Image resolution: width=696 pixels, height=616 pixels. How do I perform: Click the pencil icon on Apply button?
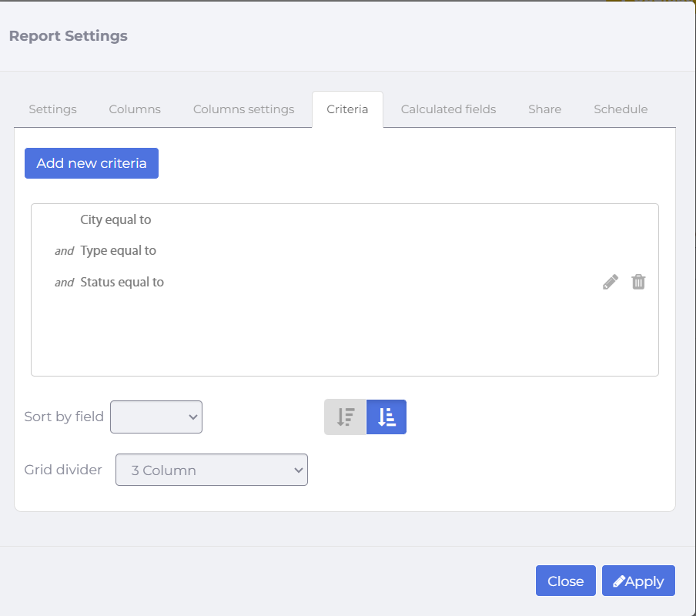[619, 581]
